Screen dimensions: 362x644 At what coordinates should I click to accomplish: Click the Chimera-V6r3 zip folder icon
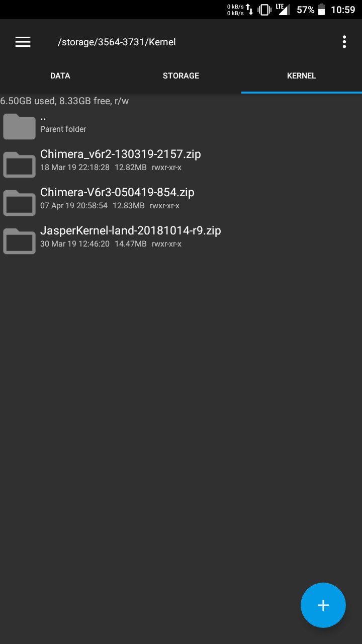19,202
